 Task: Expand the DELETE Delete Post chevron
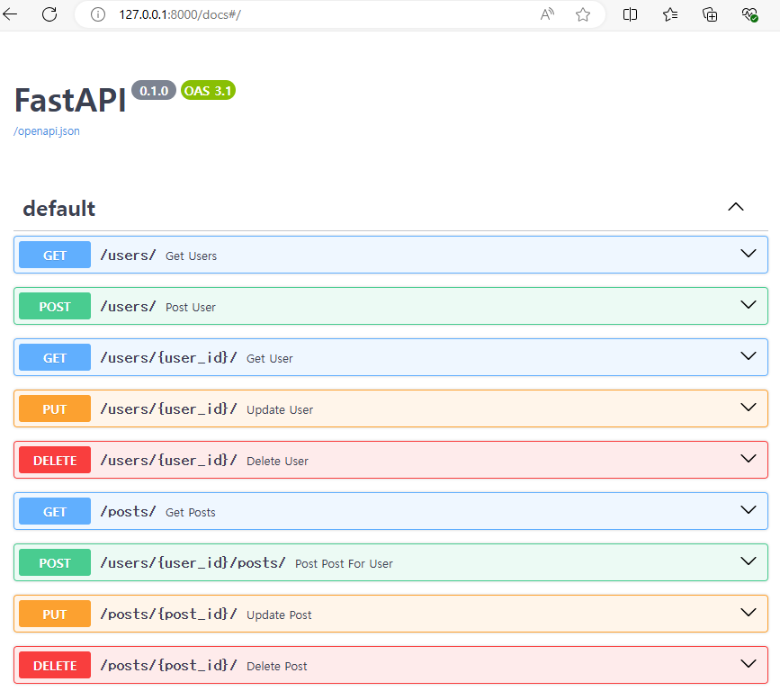point(749,664)
